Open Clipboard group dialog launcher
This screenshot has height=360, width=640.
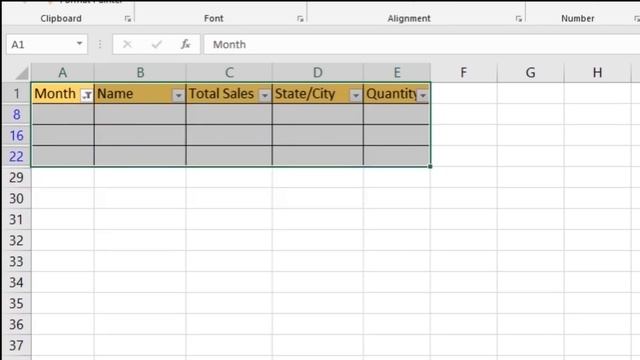click(128, 19)
